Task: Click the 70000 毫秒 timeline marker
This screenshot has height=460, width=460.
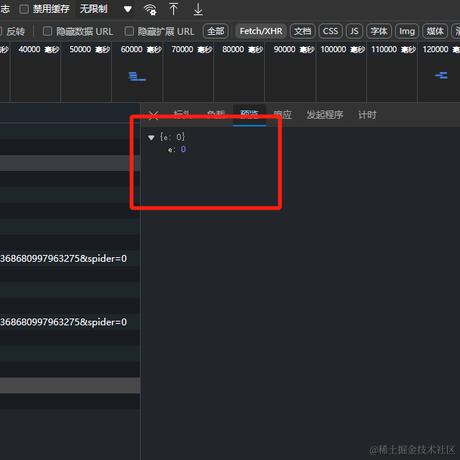Action: pyautogui.click(x=192, y=49)
